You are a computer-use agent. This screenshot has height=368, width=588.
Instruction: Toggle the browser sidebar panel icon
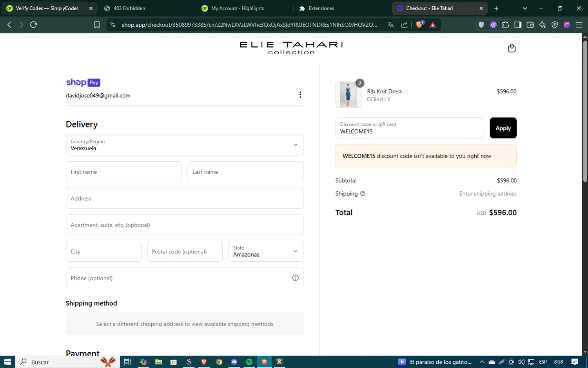(518, 25)
